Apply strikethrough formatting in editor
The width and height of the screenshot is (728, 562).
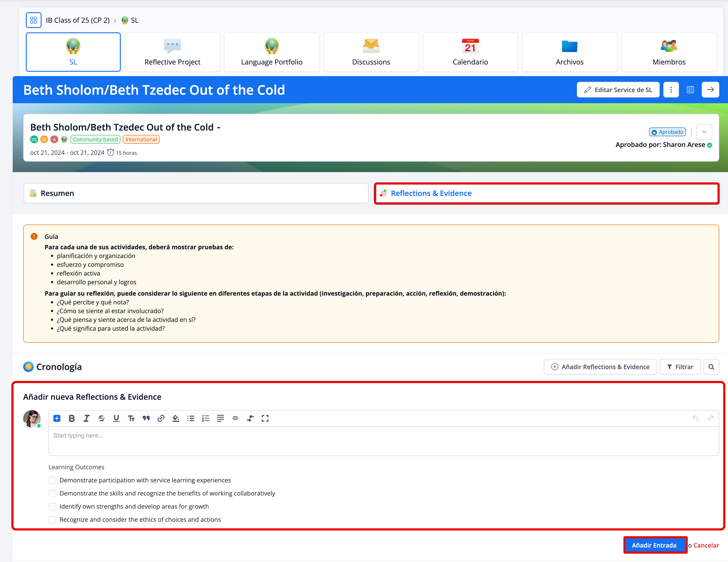click(101, 418)
